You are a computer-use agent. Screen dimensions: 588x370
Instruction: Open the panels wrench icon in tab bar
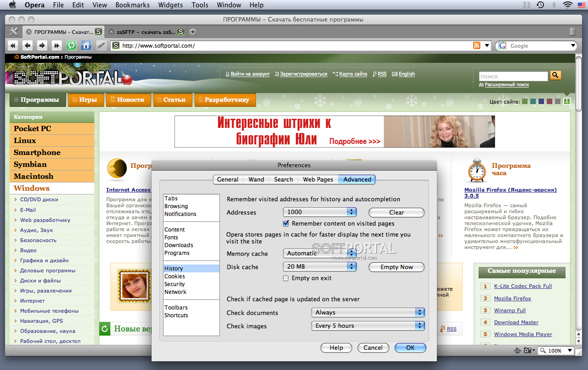(x=13, y=32)
